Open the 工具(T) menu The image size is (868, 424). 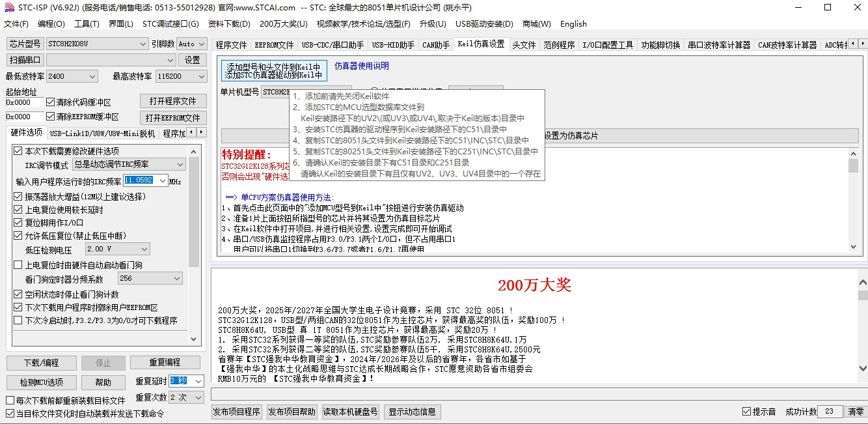(x=87, y=24)
